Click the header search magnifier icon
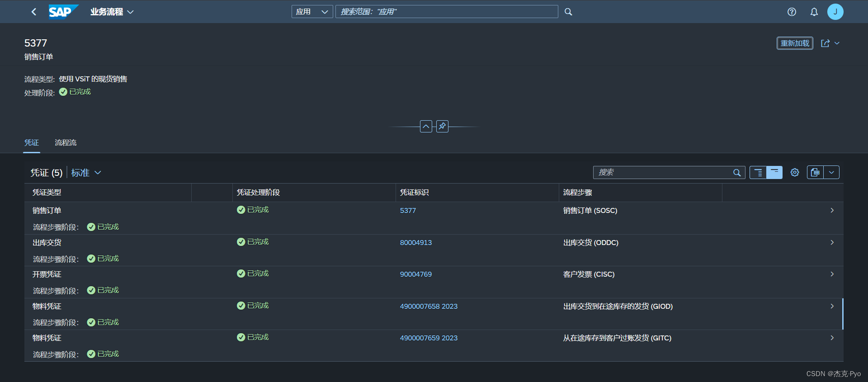The height and width of the screenshot is (382, 868). click(568, 12)
